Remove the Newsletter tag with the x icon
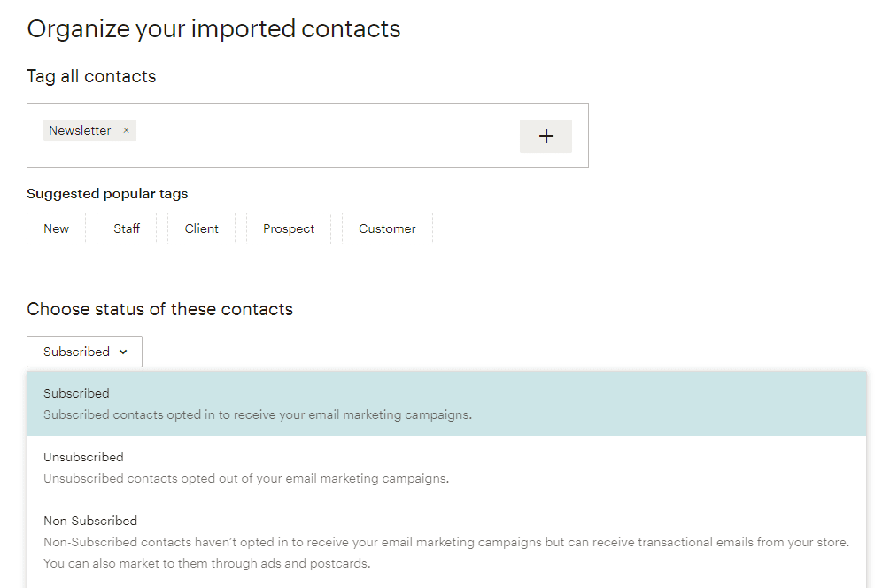 pos(125,130)
